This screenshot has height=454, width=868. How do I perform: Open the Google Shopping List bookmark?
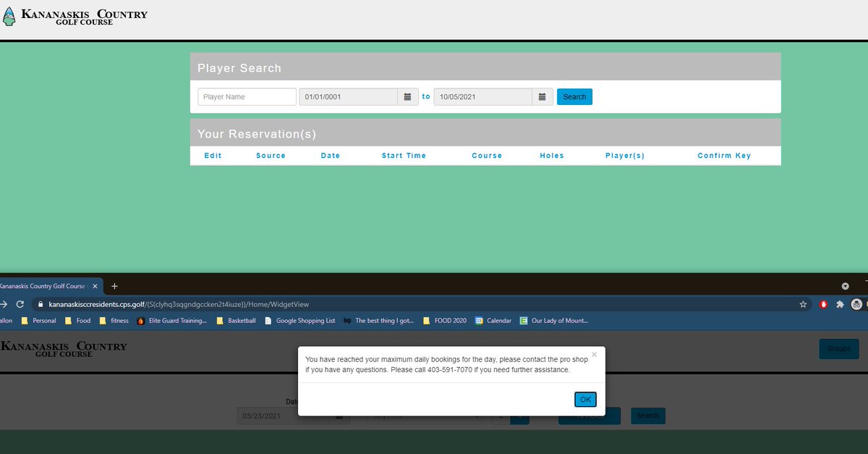[x=299, y=321]
